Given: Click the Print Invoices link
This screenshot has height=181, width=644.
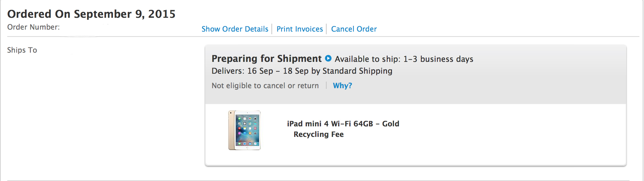Looking at the screenshot, I should click(300, 29).
